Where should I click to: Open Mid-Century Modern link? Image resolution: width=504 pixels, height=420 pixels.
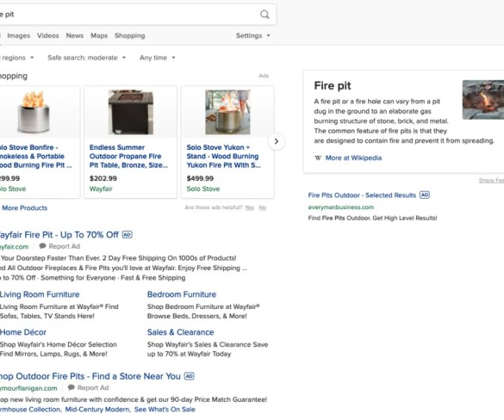point(97,410)
